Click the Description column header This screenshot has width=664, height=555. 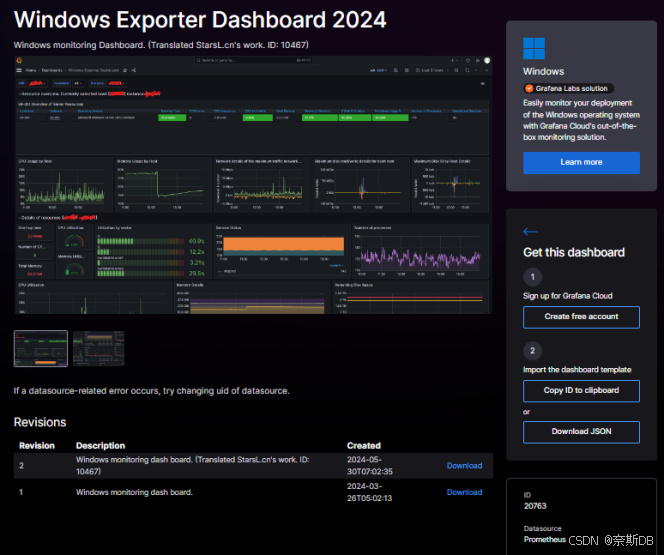[x=100, y=446]
